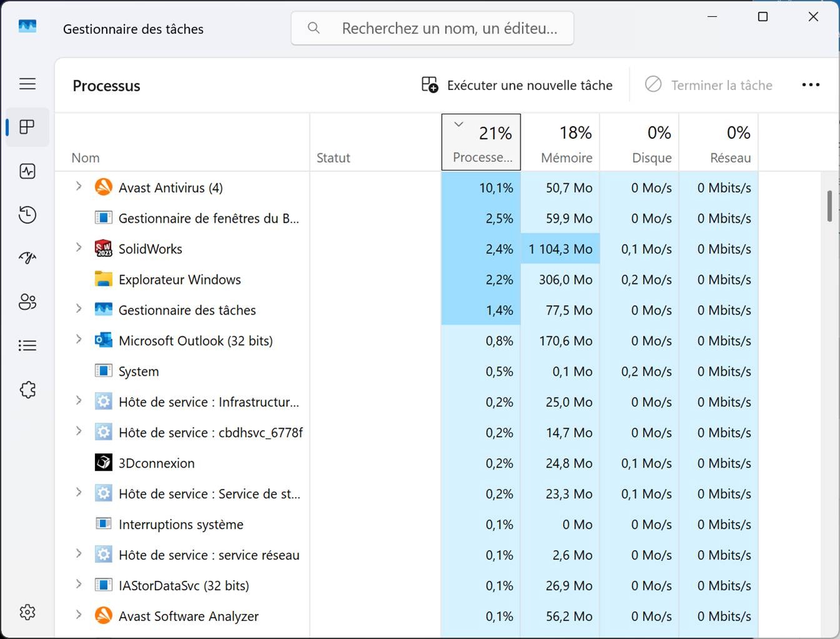
Task: Click the Explorateur Windows folder icon
Action: (x=103, y=279)
